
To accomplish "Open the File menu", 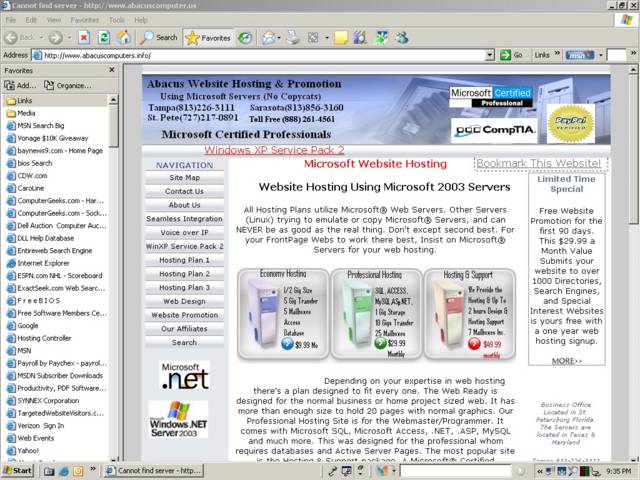I will coord(11,20).
